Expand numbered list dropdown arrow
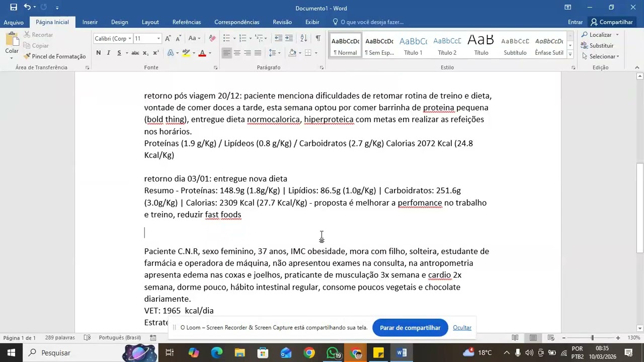Screen dimensions: 644x362 [x=251, y=38]
